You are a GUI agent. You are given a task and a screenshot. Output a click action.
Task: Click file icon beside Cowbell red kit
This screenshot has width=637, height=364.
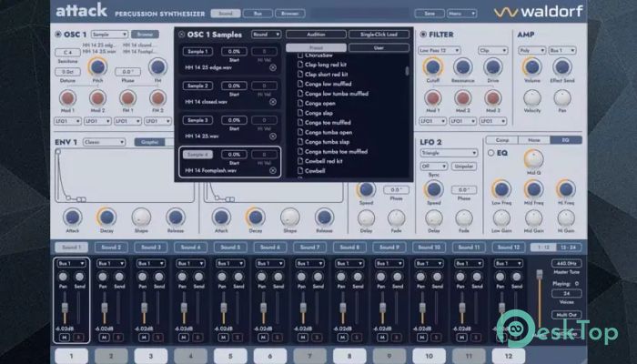[300, 161]
